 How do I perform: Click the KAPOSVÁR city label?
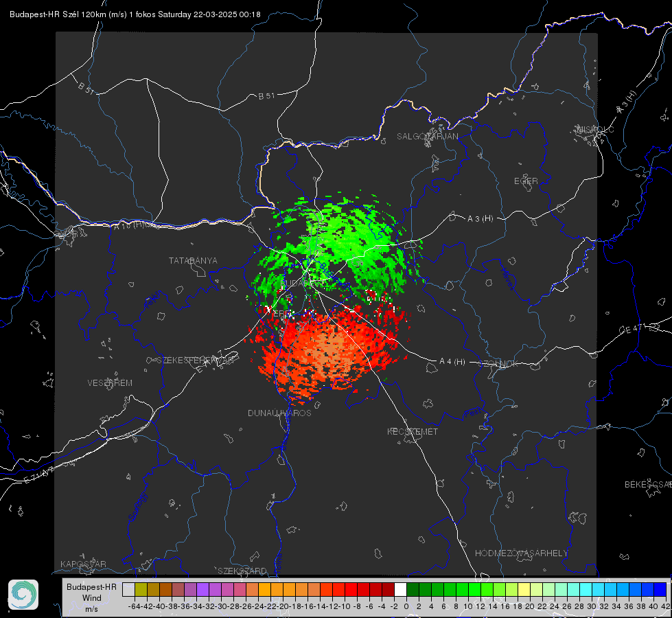point(83,564)
